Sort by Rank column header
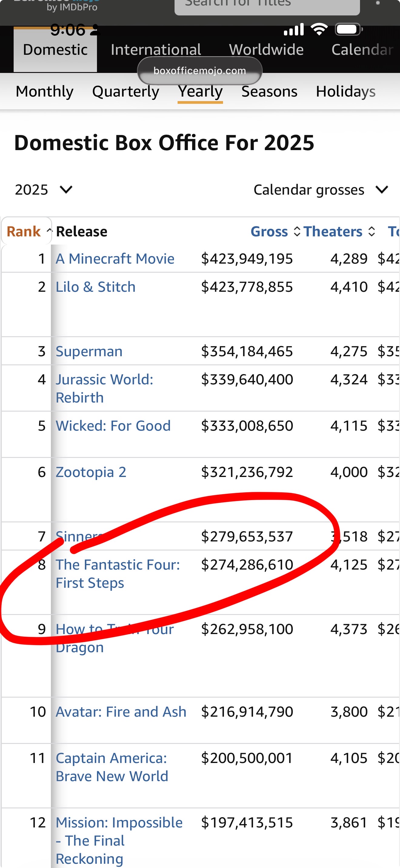Viewport: 400px width, 868px height. [x=24, y=232]
